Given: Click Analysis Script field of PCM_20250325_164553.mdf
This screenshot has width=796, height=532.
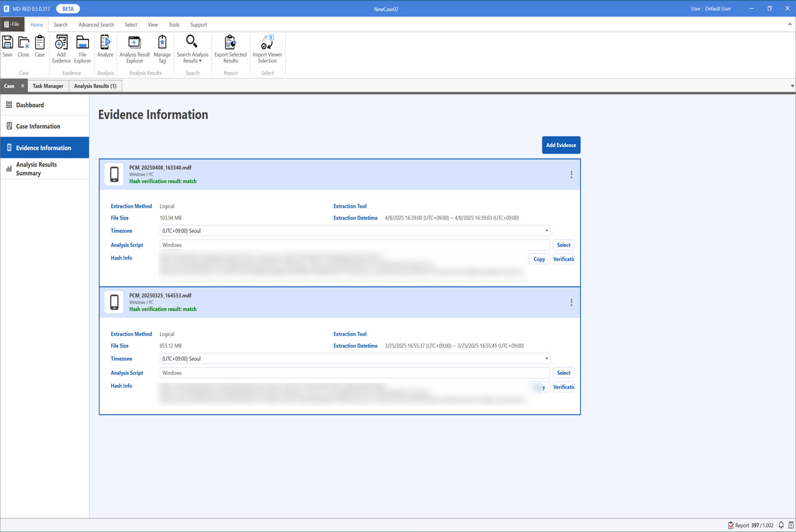Looking at the screenshot, I should point(355,373).
